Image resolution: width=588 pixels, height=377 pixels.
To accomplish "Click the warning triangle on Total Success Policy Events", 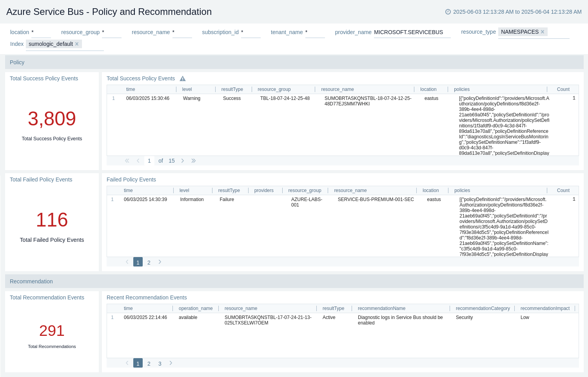I will [x=183, y=79].
